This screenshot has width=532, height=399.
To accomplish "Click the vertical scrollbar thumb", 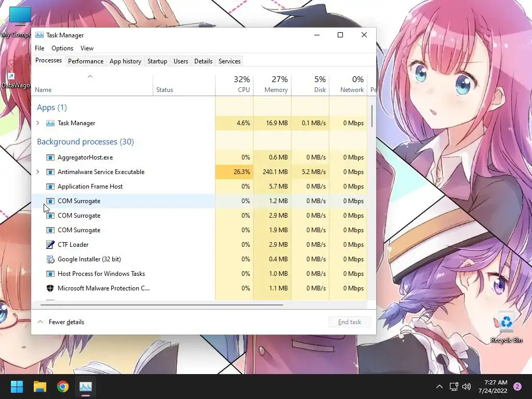I will tap(372, 116).
